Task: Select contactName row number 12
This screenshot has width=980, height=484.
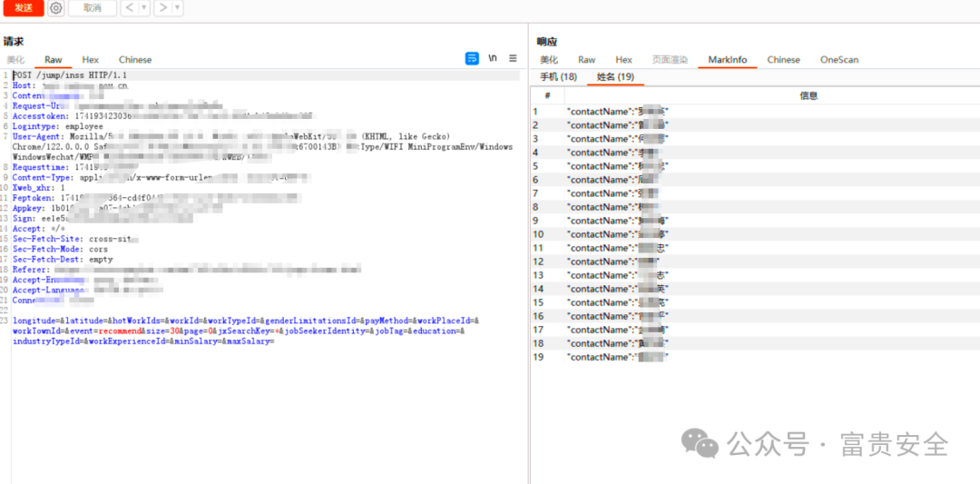Action: 755,262
